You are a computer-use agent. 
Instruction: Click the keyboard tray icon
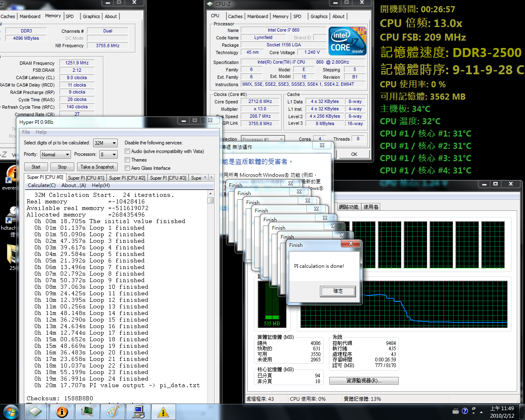click(x=456, y=411)
